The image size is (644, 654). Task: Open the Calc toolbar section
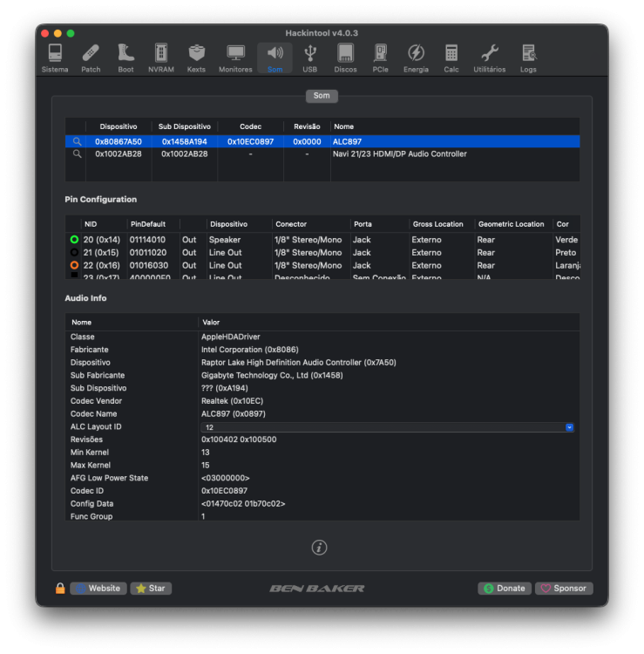pos(451,58)
